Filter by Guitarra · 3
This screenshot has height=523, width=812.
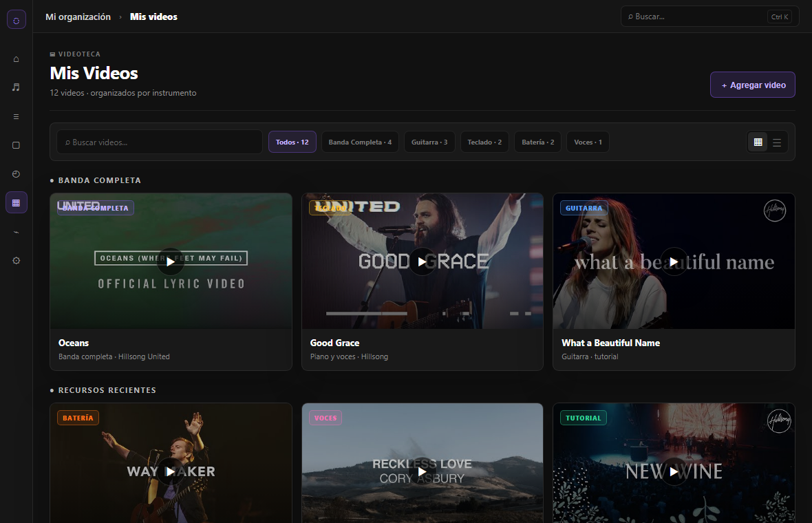click(429, 142)
